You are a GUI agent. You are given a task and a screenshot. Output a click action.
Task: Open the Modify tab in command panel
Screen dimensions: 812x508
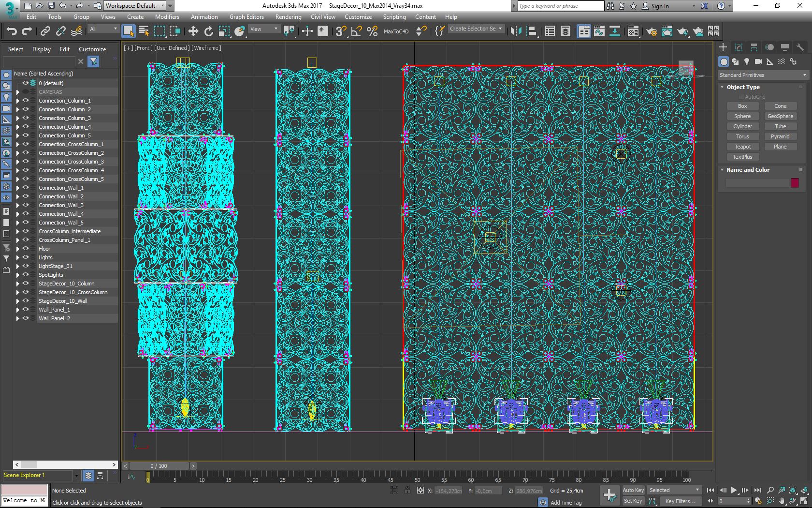tap(739, 47)
